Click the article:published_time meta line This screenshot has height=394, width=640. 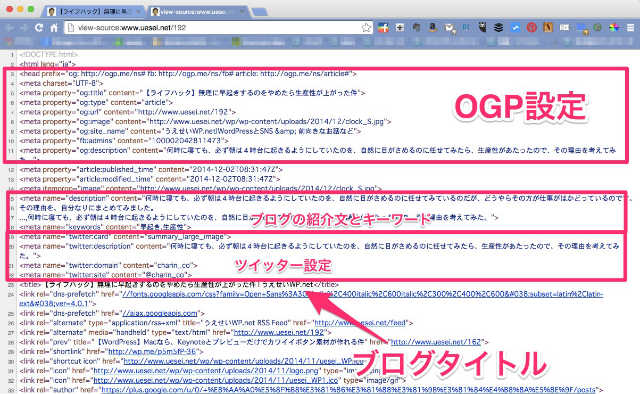151,169
